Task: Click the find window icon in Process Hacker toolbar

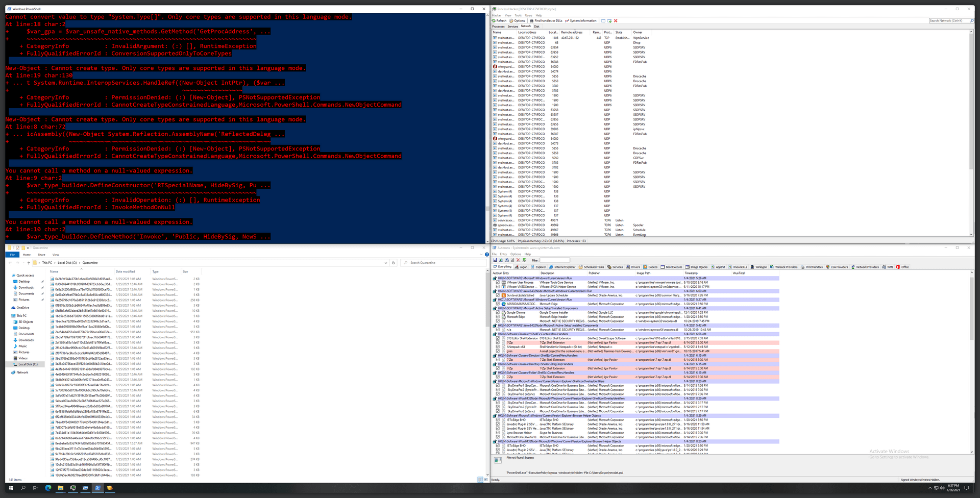Action: 603,21
